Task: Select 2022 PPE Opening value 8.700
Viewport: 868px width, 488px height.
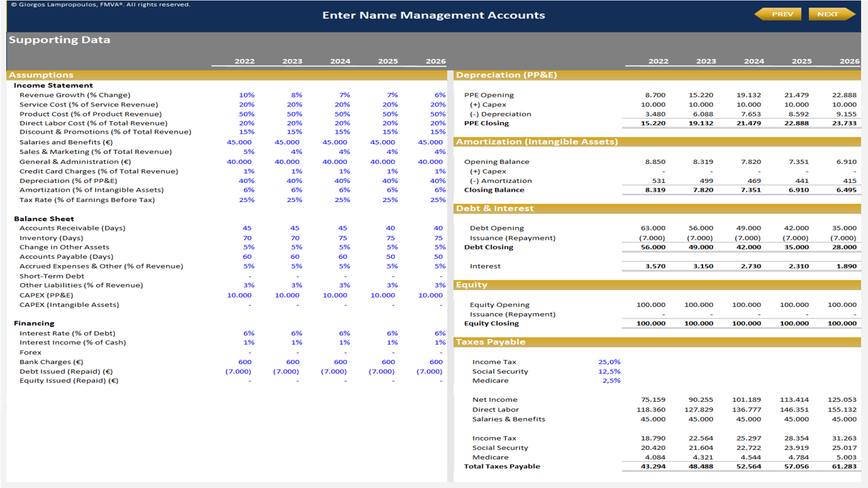Action: (655, 95)
